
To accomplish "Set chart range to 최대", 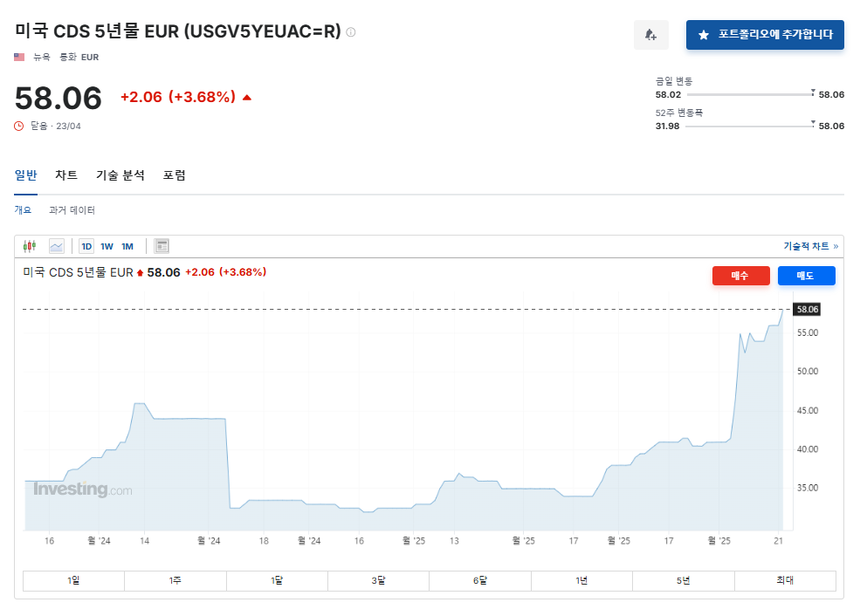I will [x=784, y=580].
